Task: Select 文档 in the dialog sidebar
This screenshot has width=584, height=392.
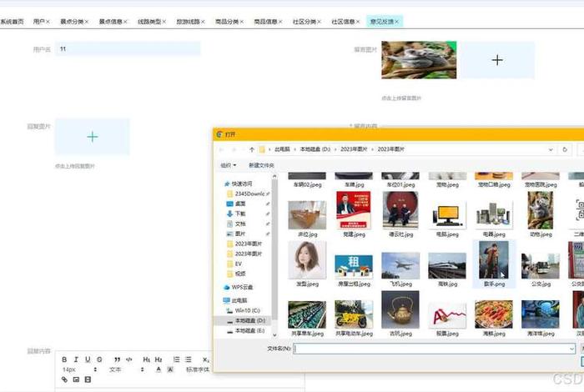Action: 240,224
